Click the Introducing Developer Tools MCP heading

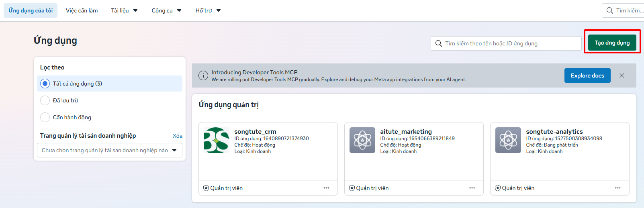[255, 72]
